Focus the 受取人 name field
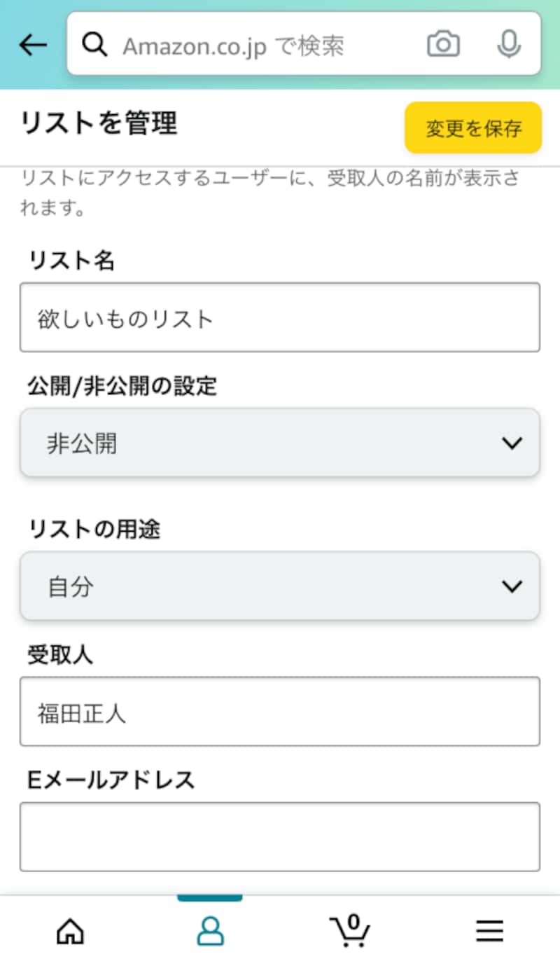Viewport: 560px width, 966px height. [280, 712]
